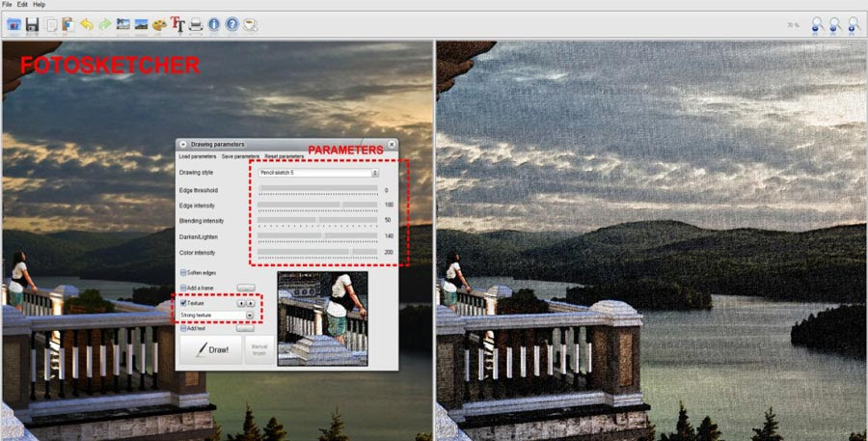Click the Edge intensity value 180
Screen dimensions: 868x441
[x=389, y=206]
